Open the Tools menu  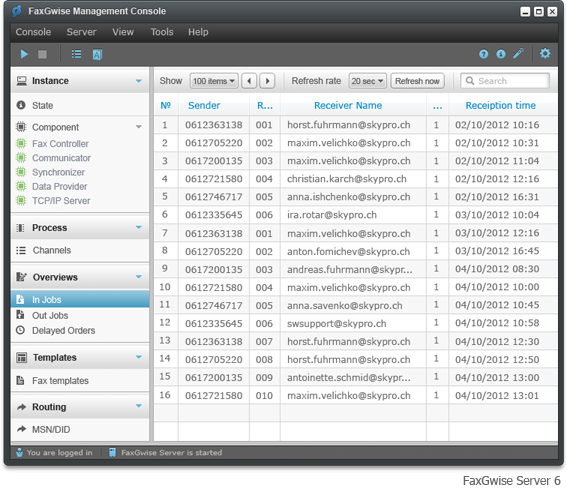click(x=162, y=32)
